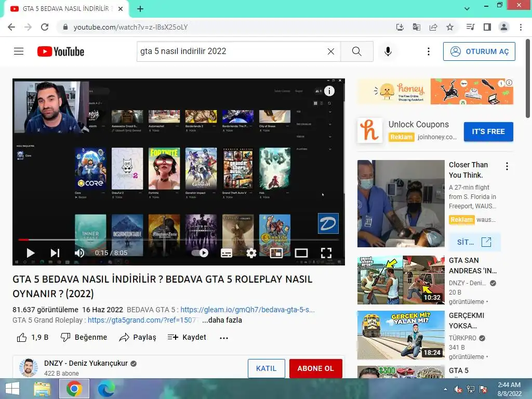532x399 pixels.
Task: Open YouTube settings three-dot menu
Action: tap(429, 51)
